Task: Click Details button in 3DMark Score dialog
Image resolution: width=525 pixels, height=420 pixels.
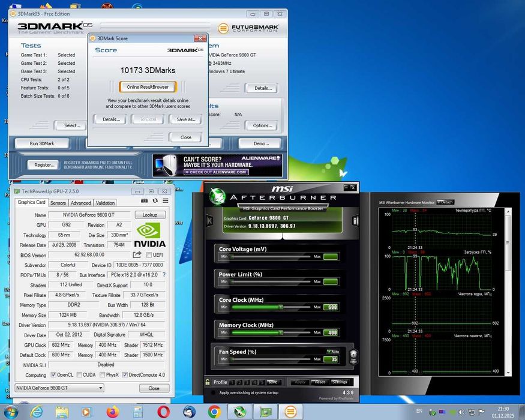Action: pos(111,119)
